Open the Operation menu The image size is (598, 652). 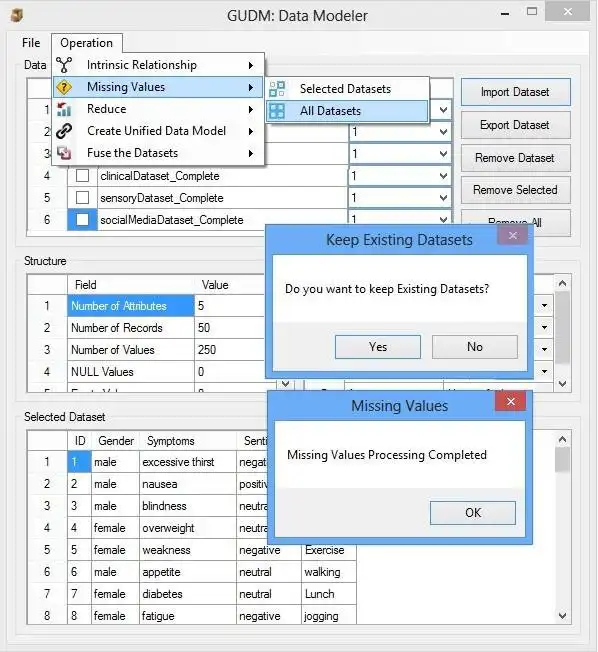86,43
